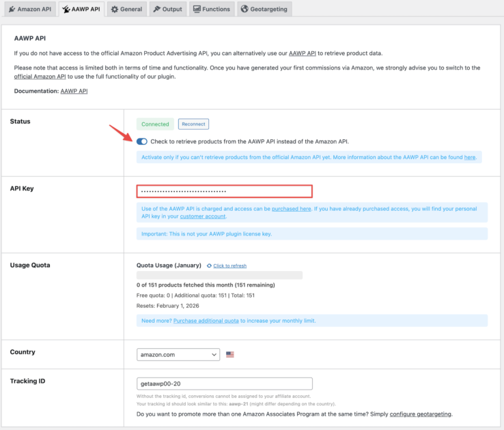Image resolution: width=504 pixels, height=430 pixels.
Task: Click the gear icon on General tab
Action: click(115, 10)
